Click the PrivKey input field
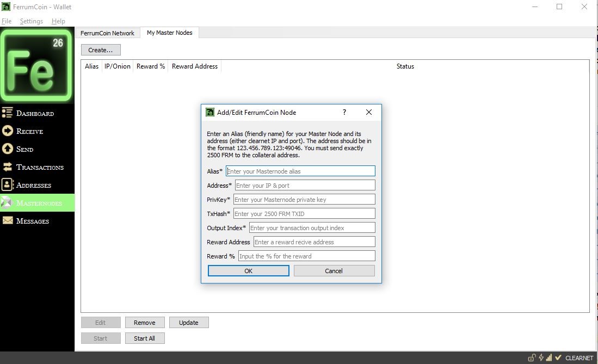 pyautogui.click(x=304, y=199)
